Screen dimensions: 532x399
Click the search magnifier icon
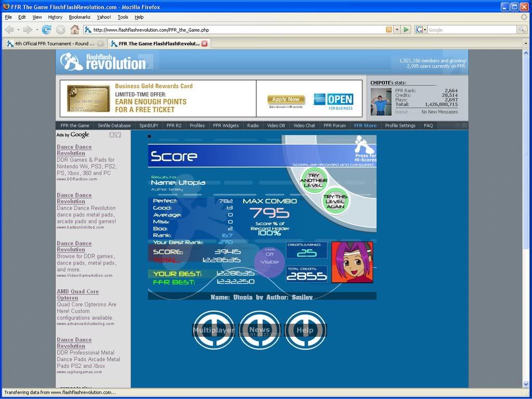pos(522,30)
